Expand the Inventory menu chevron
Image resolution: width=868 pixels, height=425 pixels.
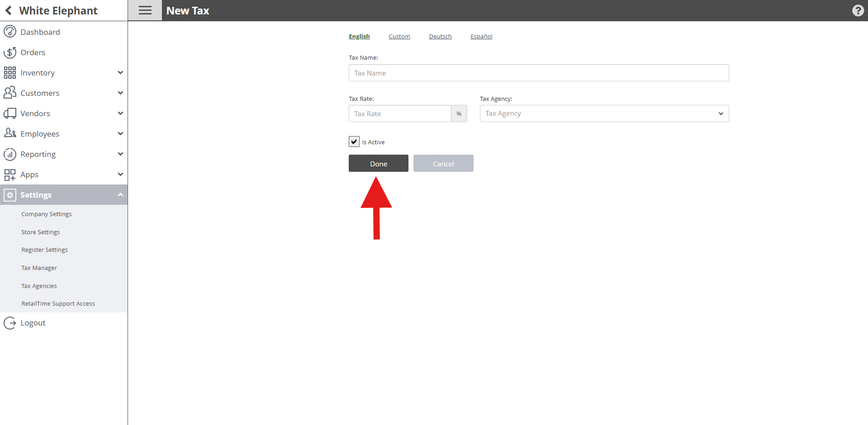pyautogui.click(x=120, y=72)
